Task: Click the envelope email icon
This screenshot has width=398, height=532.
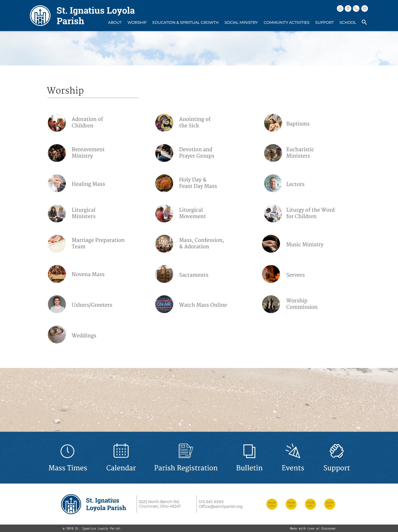Action: click(365, 9)
